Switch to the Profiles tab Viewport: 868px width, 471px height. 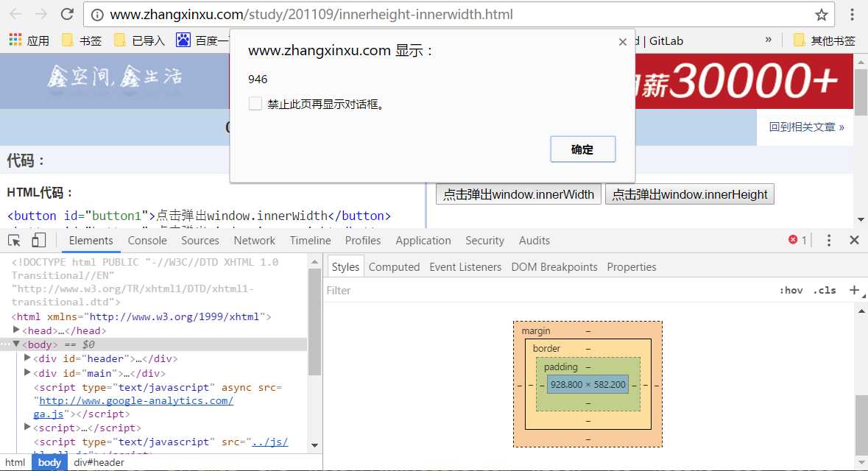click(x=363, y=241)
